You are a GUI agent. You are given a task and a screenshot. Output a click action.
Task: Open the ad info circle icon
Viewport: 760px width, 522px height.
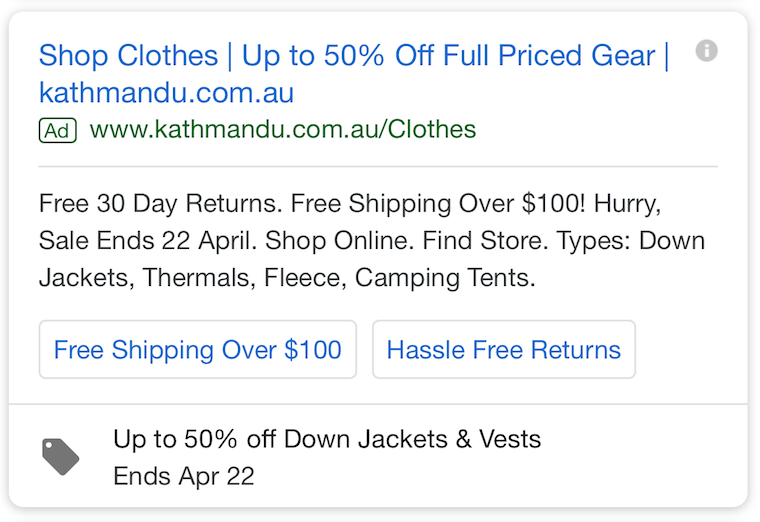[x=706, y=50]
